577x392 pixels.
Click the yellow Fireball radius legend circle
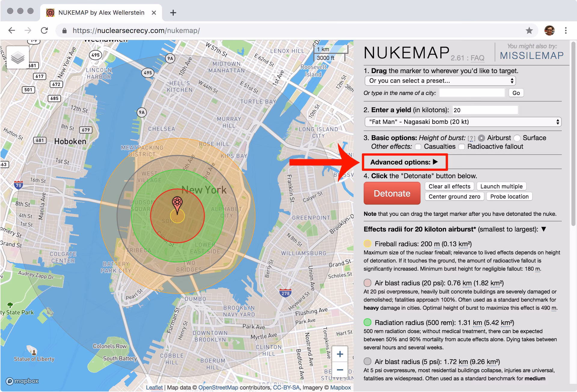click(368, 243)
